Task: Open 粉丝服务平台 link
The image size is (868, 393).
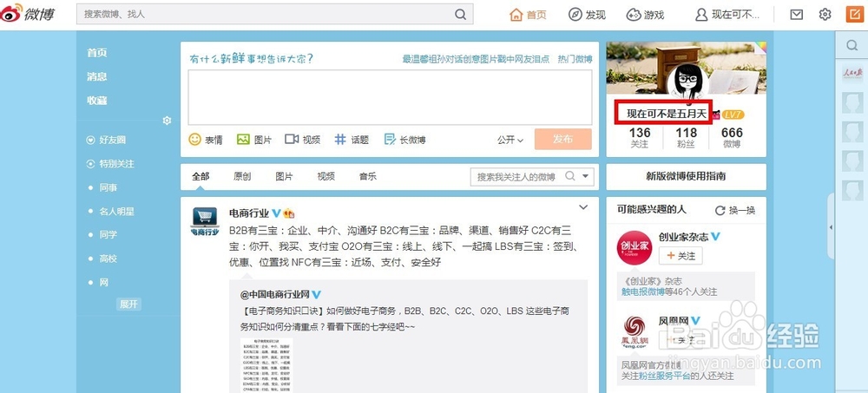Action: [x=662, y=376]
